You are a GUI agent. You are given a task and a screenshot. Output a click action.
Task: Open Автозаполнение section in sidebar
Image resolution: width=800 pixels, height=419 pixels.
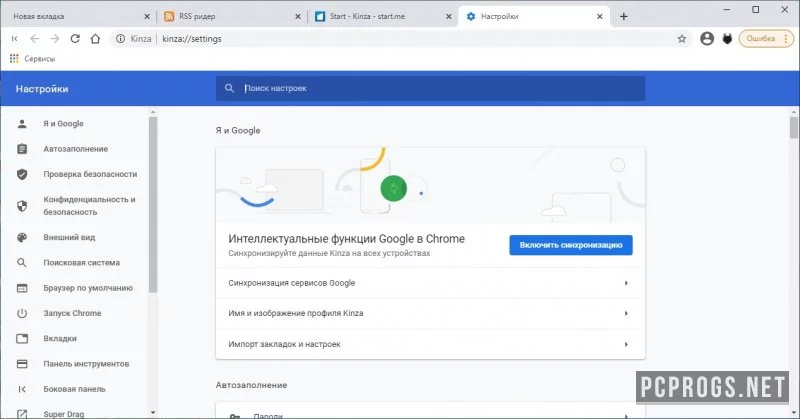76,149
